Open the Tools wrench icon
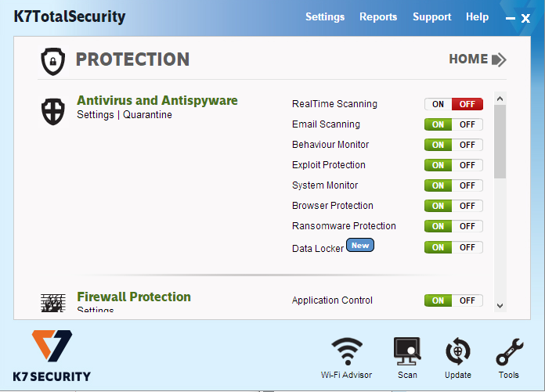 (x=508, y=352)
